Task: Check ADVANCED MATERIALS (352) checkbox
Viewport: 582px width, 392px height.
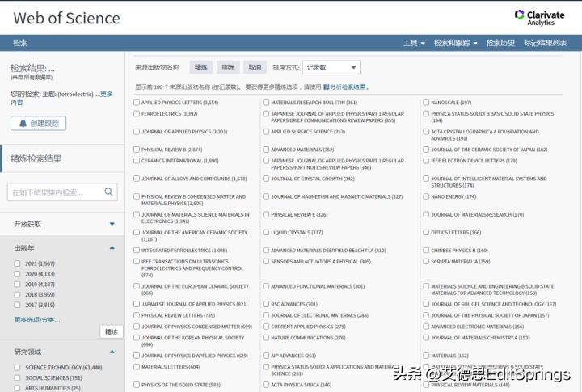Action: [x=266, y=150]
